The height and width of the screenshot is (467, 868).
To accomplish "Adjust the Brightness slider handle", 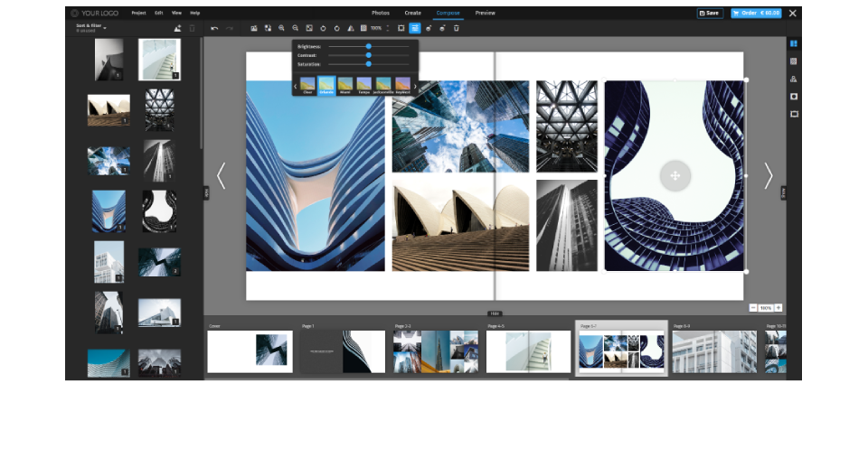I will click(x=368, y=46).
